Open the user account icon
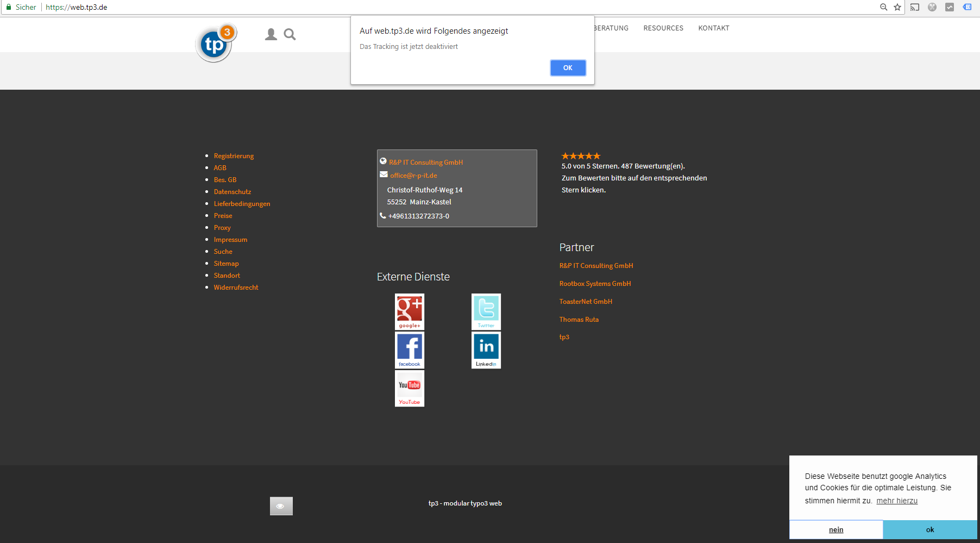The height and width of the screenshot is (543, 980). (271, 35)
